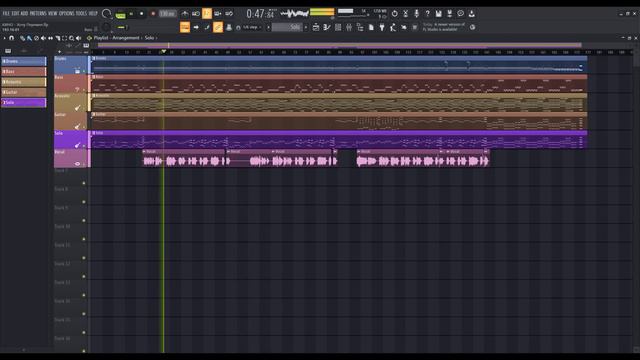The height and width of the screenshot is (360, 640).
Task: Open the OPTIONS menu
Action: [x=67, y=13]
